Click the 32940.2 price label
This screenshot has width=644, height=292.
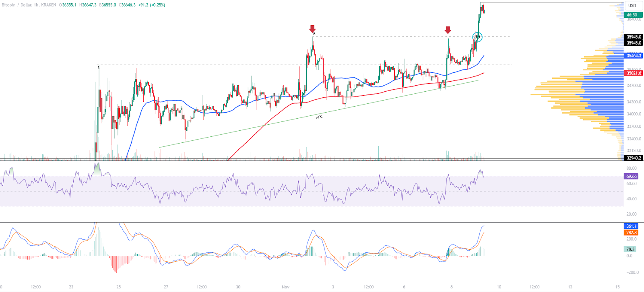tap(634, 158)
